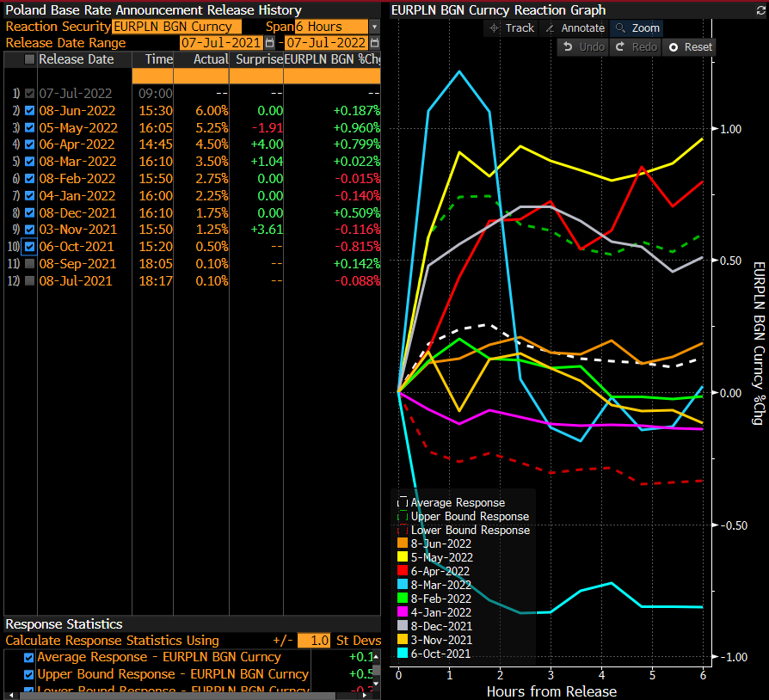Click the Zoom magnifier tool

[x=636, y=28]
